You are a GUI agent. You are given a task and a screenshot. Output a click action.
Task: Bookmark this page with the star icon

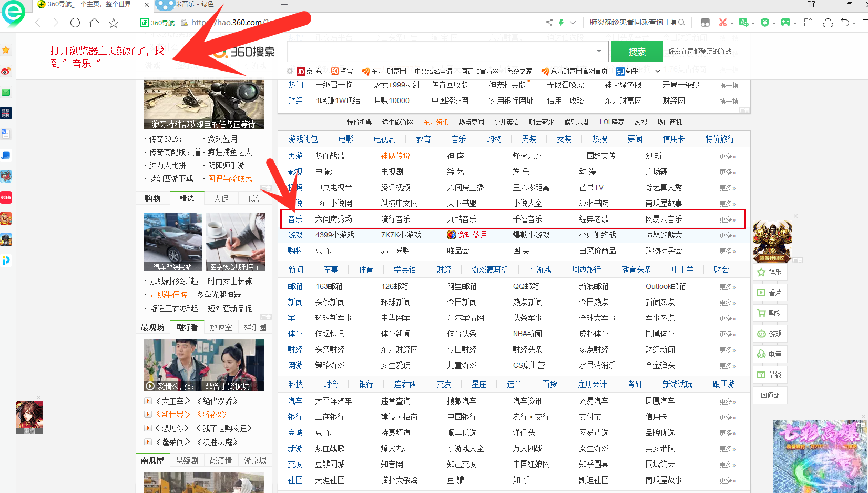pos(114,23)
